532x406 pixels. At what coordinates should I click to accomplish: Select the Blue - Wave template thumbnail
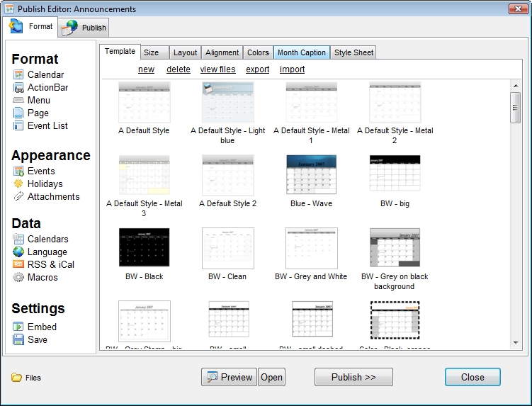311,174
